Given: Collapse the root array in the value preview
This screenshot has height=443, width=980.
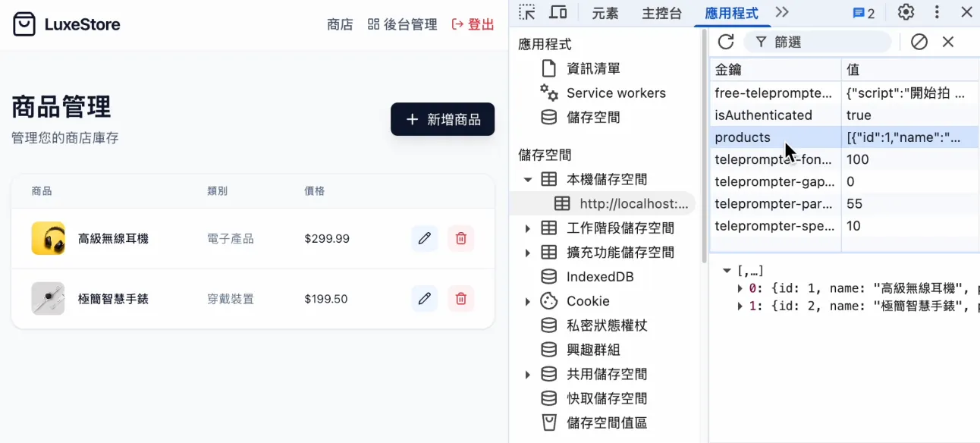Looking at the screenshot, I should click(x=727, y=271).
